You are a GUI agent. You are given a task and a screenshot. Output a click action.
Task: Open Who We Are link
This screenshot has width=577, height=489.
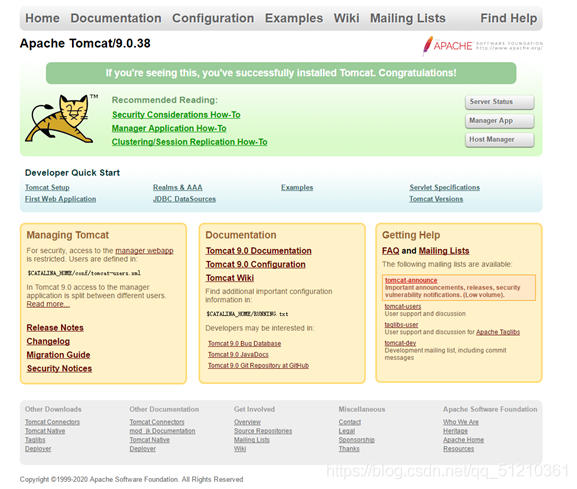[x=461, y=422]
